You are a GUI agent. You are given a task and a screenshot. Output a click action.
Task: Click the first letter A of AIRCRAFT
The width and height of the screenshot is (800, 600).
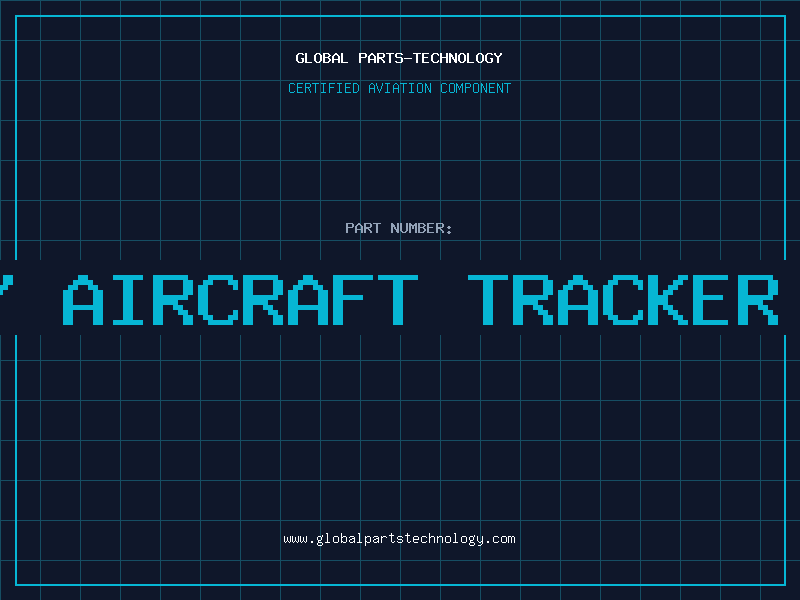coord(83,300)
